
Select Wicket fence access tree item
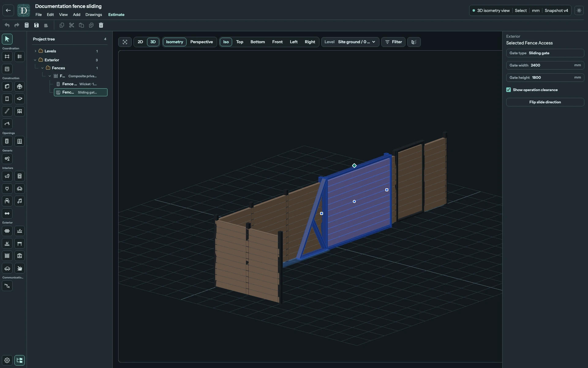(81, 84)
